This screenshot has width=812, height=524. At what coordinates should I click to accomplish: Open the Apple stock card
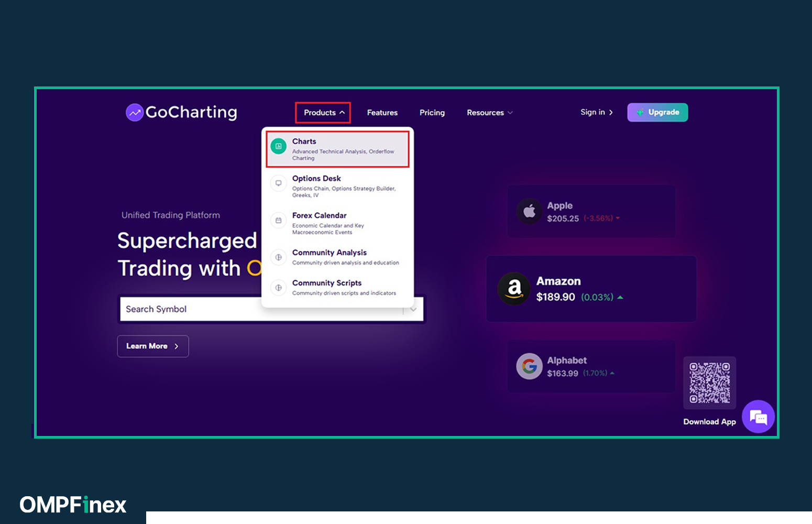(x=591, y=211)
